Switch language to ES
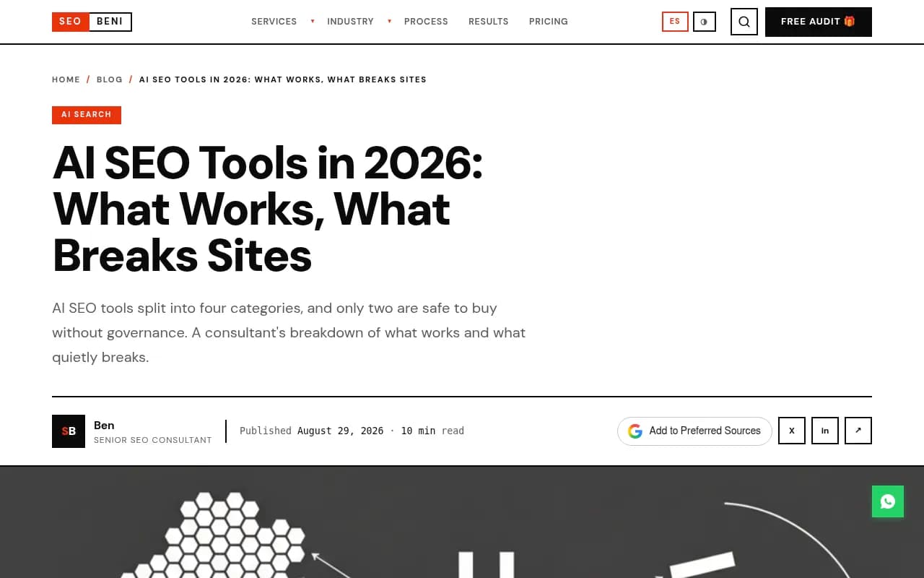 (x=675, y=22)
